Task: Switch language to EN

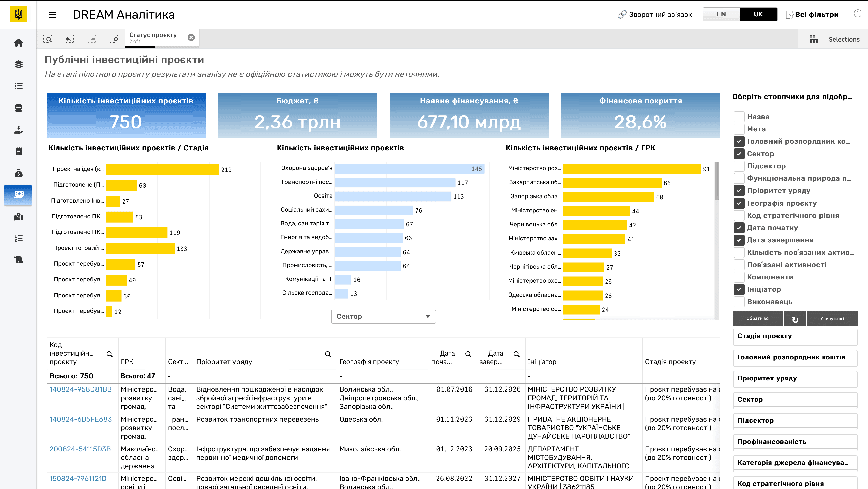Action: click(x=721, y=14)
